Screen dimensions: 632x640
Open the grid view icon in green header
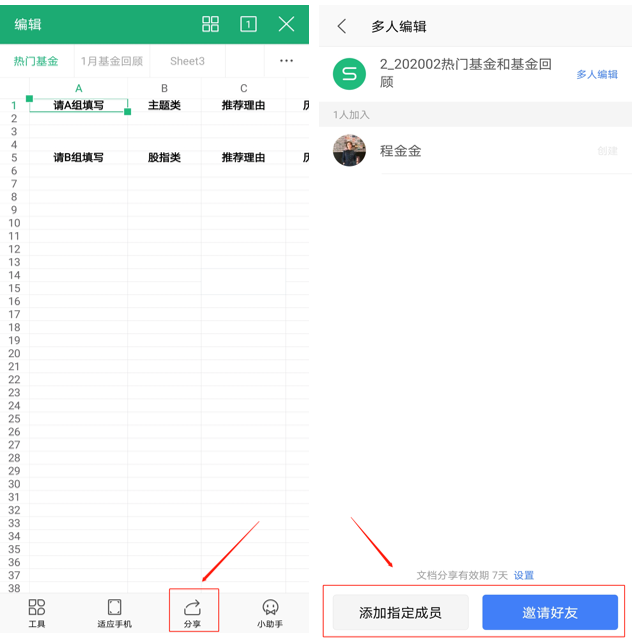pyautogui.click(x=210, y=24)
